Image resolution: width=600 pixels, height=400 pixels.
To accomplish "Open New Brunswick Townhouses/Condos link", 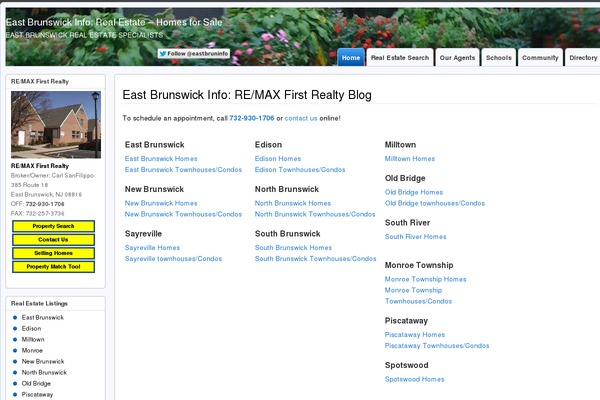I will coord(183,214).
